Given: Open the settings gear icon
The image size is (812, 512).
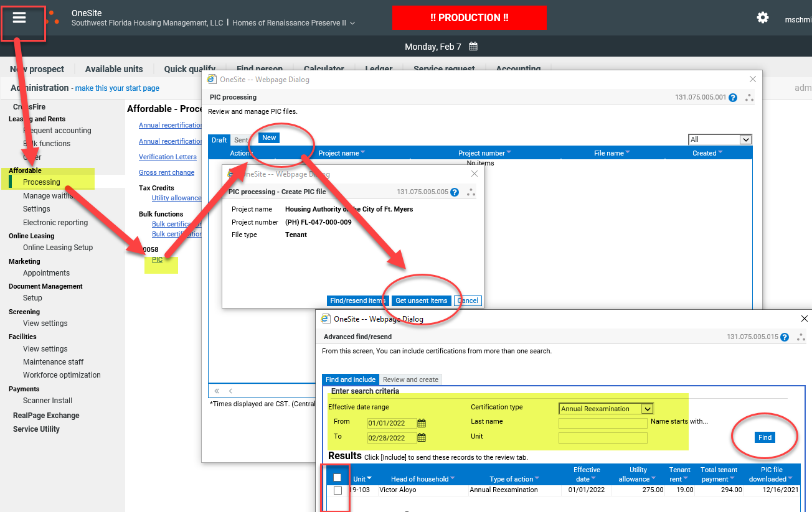Looking at the screenshot, I should tap(762, 17).
